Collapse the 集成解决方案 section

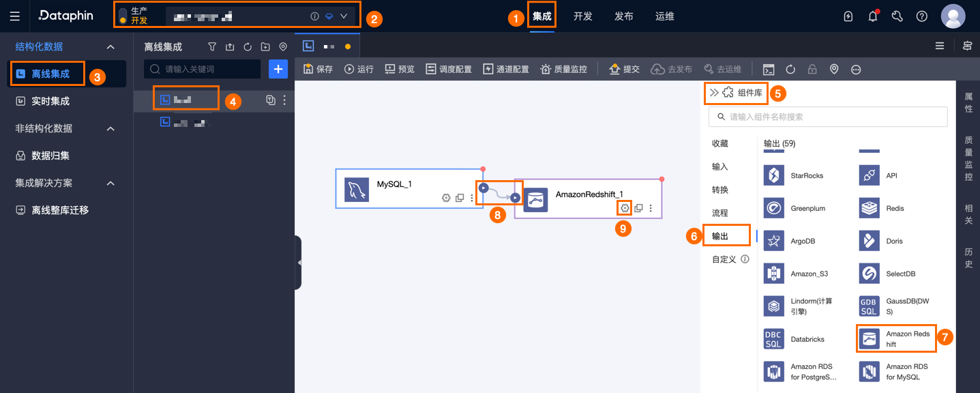click(110, 183)
